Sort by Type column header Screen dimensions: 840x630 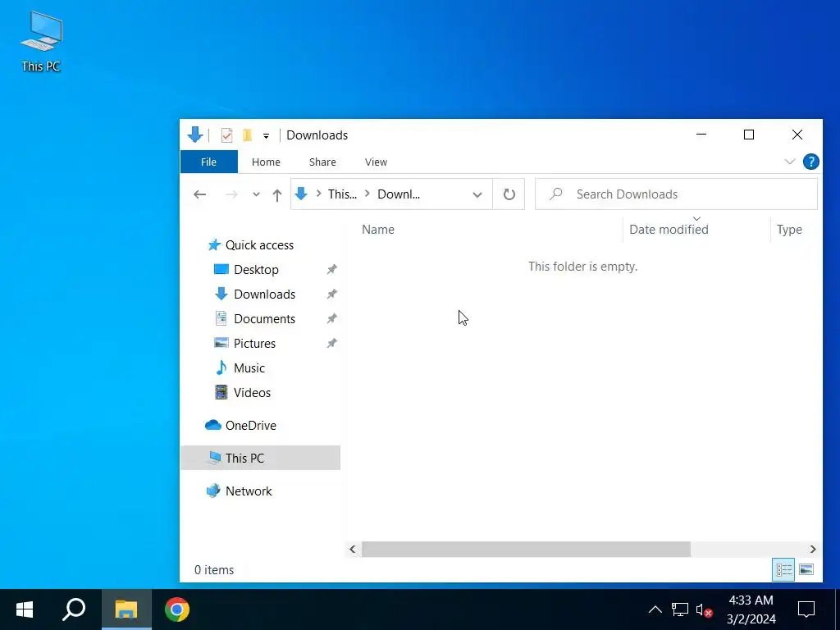pos(789,230)
